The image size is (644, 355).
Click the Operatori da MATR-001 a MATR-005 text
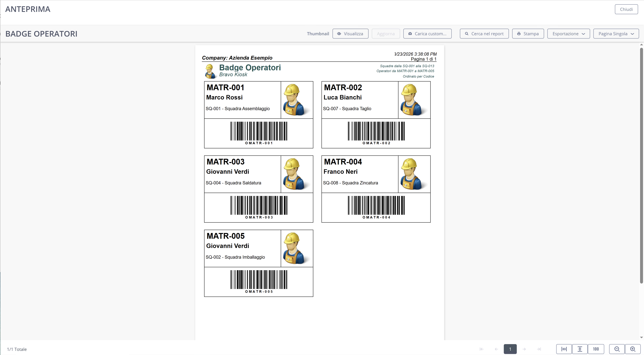[405, 71]
